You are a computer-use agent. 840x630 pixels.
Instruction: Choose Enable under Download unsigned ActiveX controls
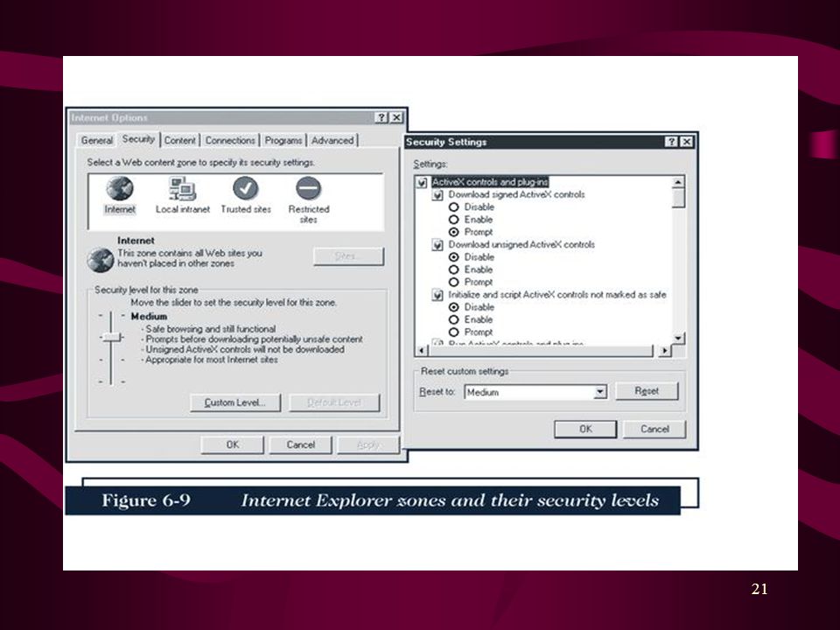pos(454,269)
